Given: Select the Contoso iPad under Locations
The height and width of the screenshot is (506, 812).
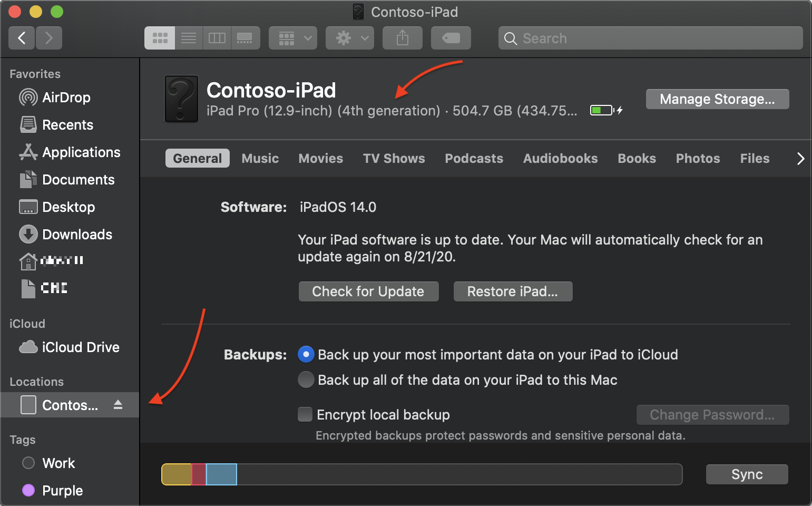Looking at the screenshot, I should pyautogui.click(x=70, y=405).
